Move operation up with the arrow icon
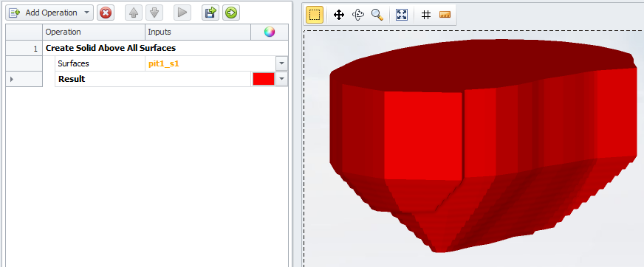Viewport: 644px width, 267px height. 133,13
